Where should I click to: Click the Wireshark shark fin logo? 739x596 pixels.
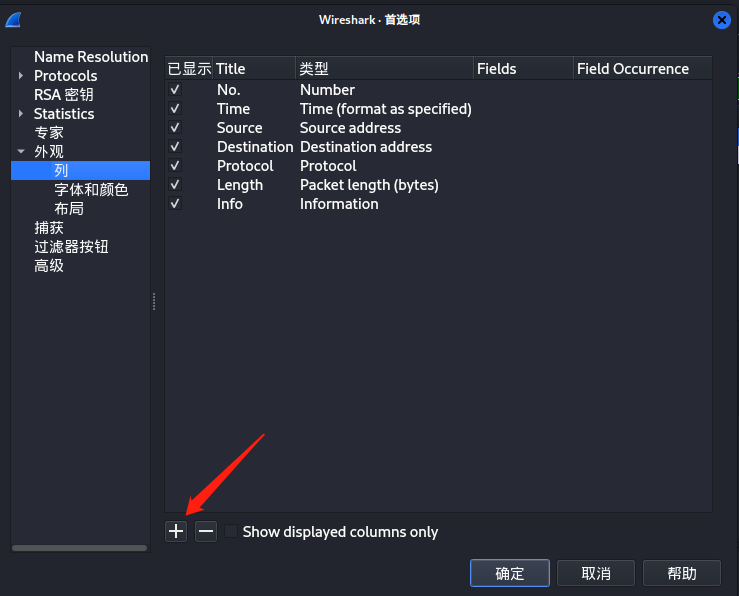pos(13,20)
